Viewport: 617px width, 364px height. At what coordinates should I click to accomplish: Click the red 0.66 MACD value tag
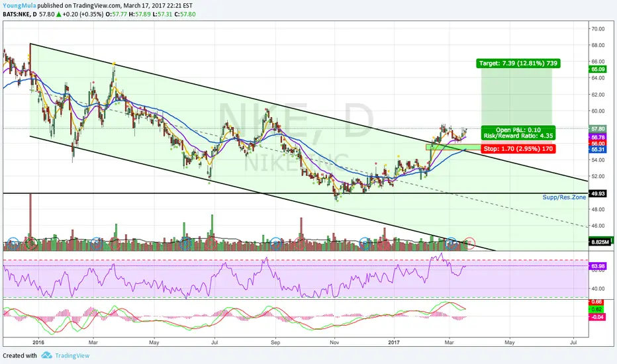coord(597,302)
